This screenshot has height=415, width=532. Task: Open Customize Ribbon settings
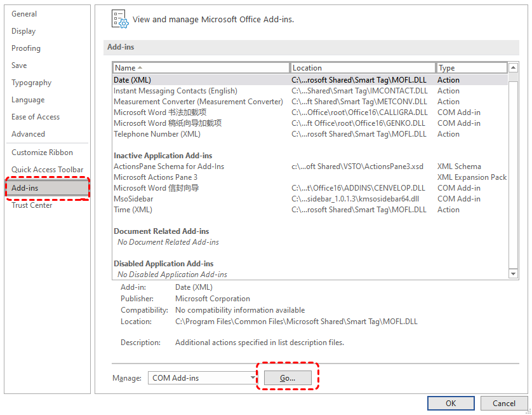(42, 153)
